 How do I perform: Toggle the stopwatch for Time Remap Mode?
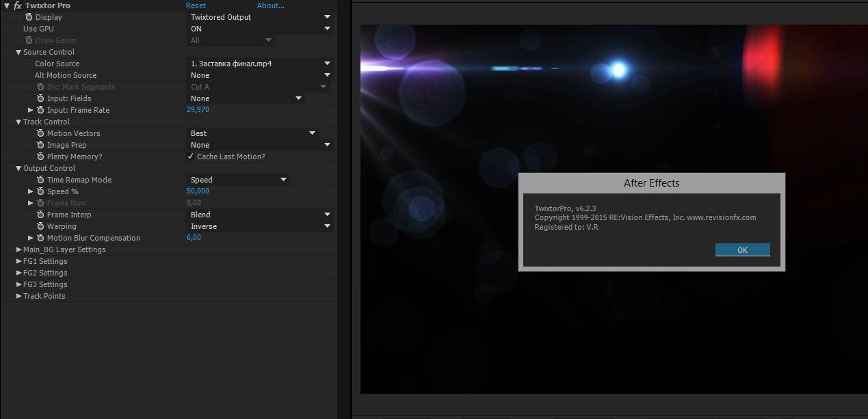[40, 180]
